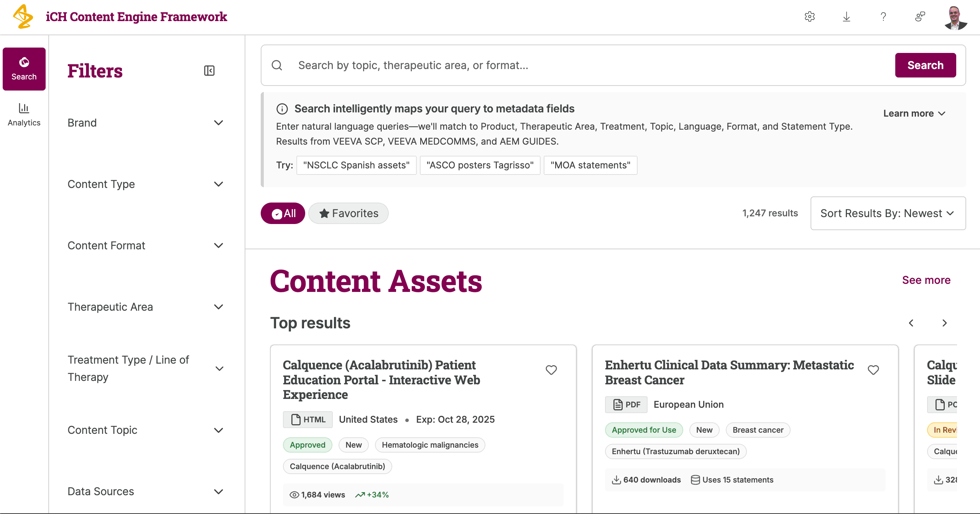980x514 pixels.
Task: Switch to the Favorites tab
Action: 348,213
